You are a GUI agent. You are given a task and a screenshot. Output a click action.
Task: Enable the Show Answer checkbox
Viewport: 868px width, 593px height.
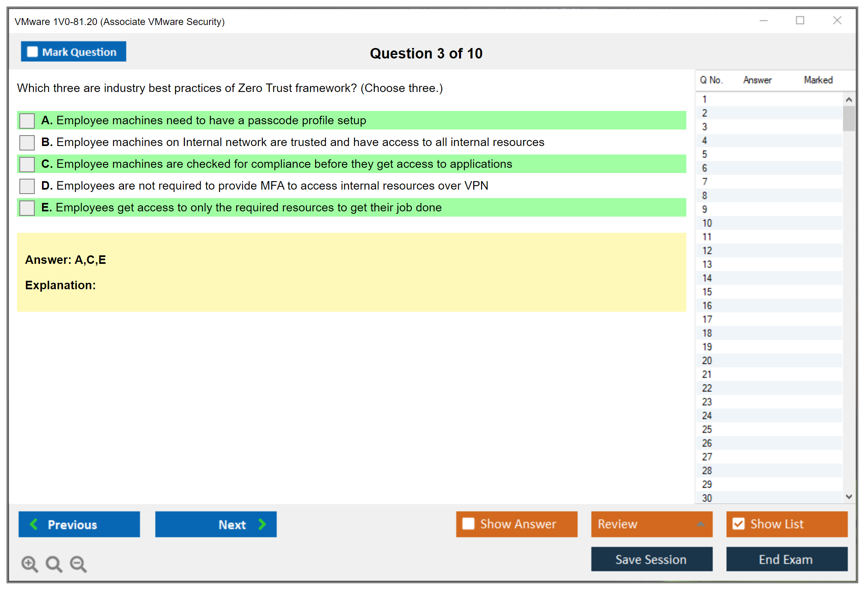point(468,524)
